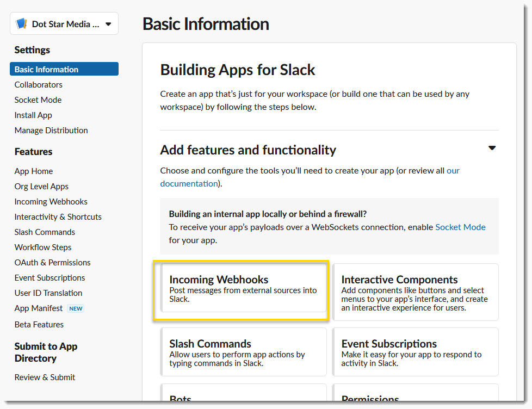Navigate to App Home feature

pos(34,171)
